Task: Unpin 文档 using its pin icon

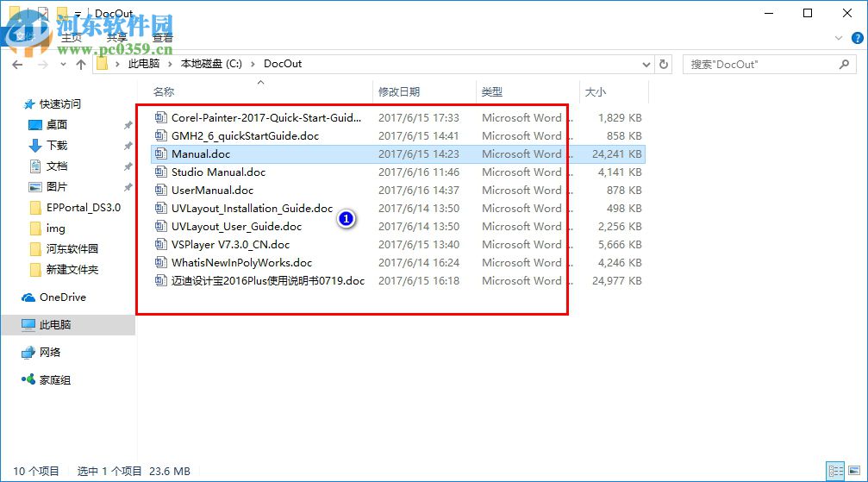Action: pyautogui.click(x=128, y=166)
